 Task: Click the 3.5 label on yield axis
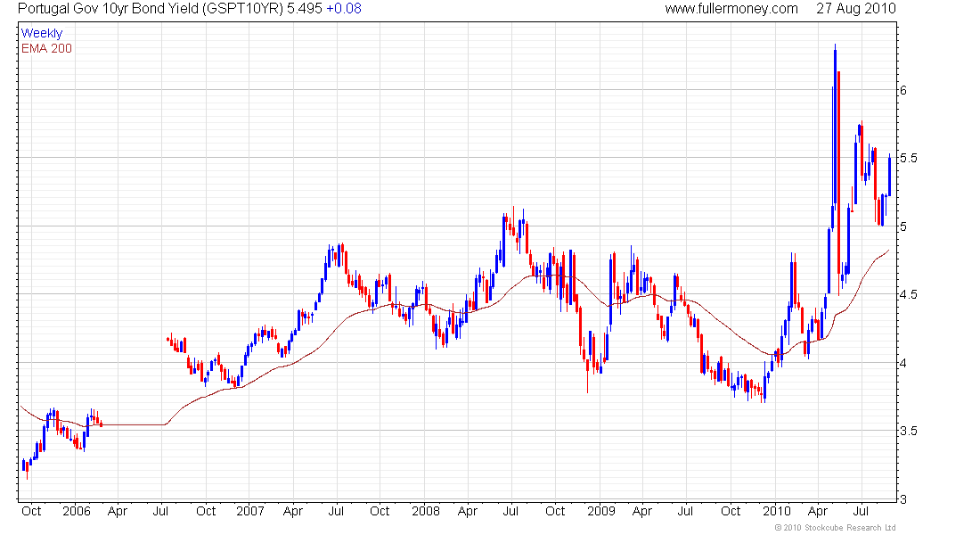(908, 431)
